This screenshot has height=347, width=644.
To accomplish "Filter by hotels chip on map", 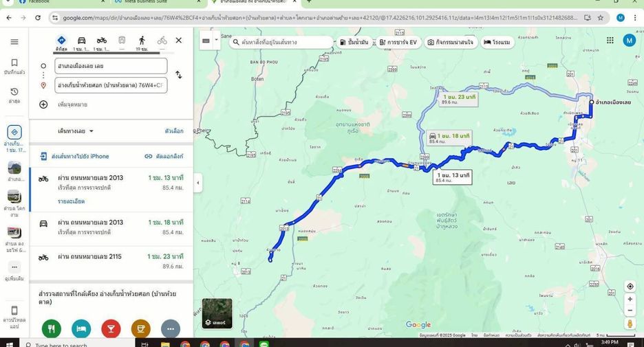I will coord(497,42).
